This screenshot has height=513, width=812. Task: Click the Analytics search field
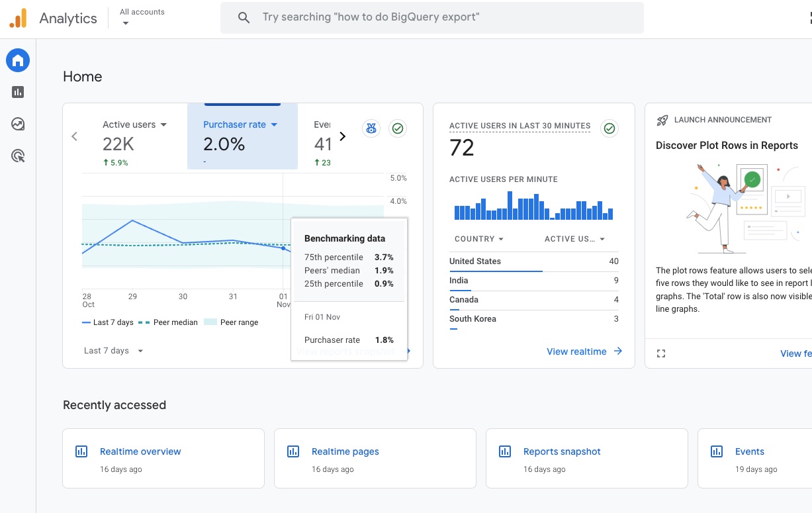coord(431,18)
